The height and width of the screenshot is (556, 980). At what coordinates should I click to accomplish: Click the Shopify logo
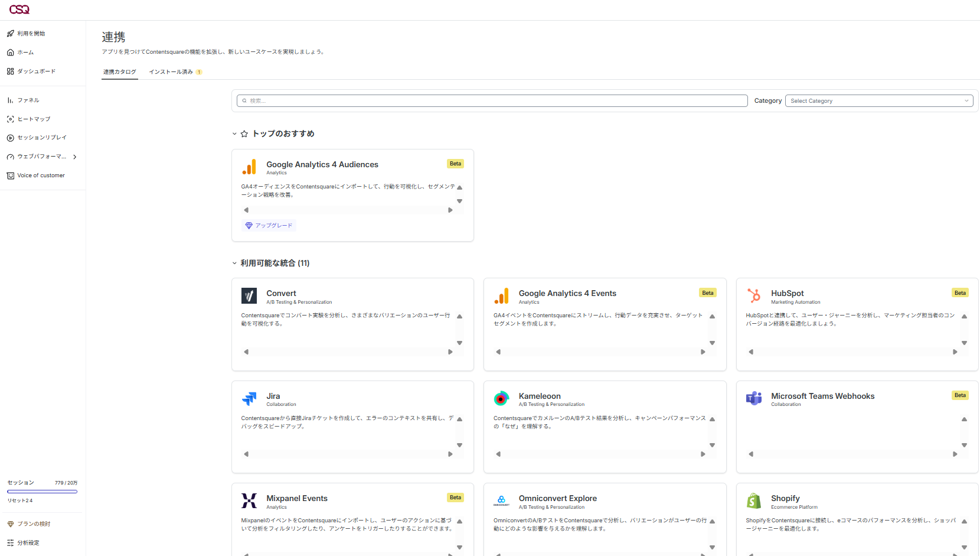754,501
